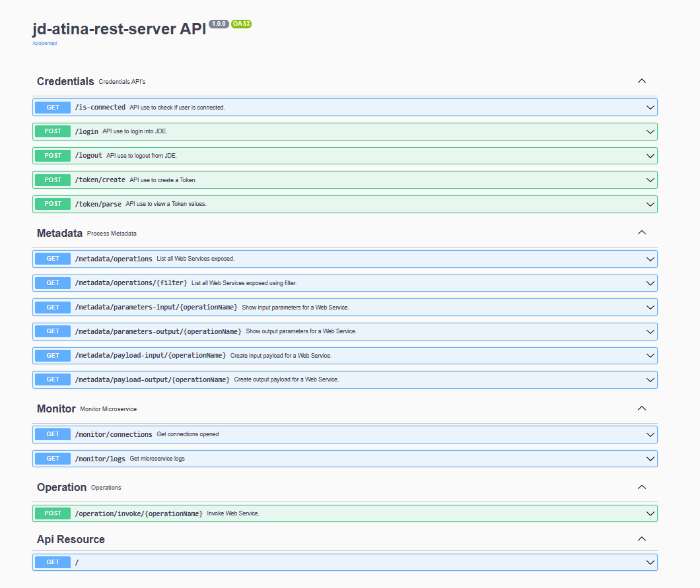Click GET badge for parameters-output endpoint

(53, 331)
